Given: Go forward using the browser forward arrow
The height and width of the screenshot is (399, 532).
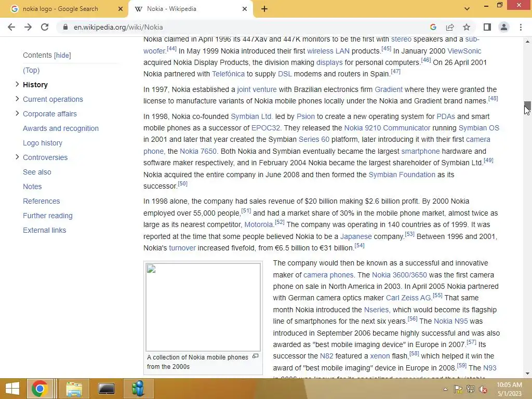Looking at the screenshot, I should [x=28, y=27].
